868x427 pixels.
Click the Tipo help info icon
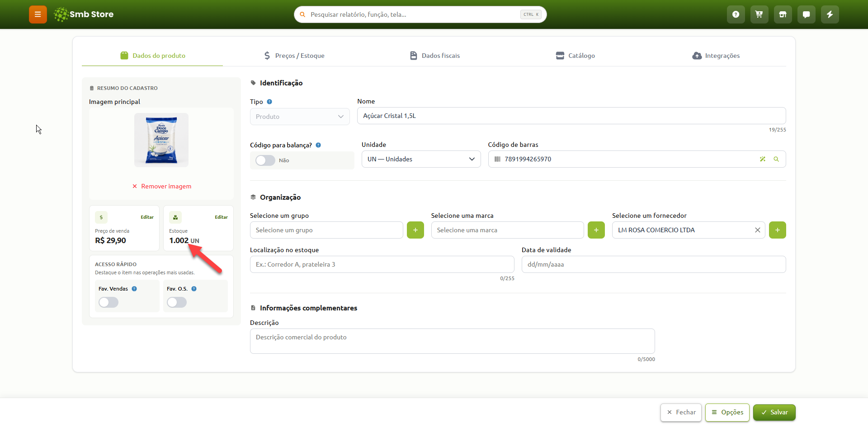click(269, 102)
